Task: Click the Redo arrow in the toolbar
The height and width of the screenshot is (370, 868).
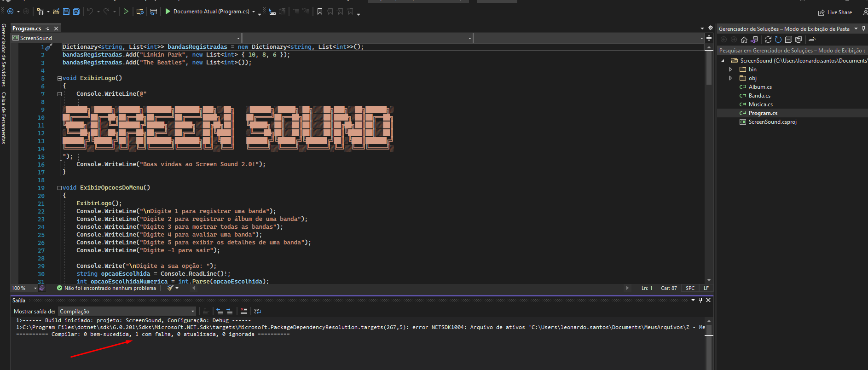Action: point(106,12)
